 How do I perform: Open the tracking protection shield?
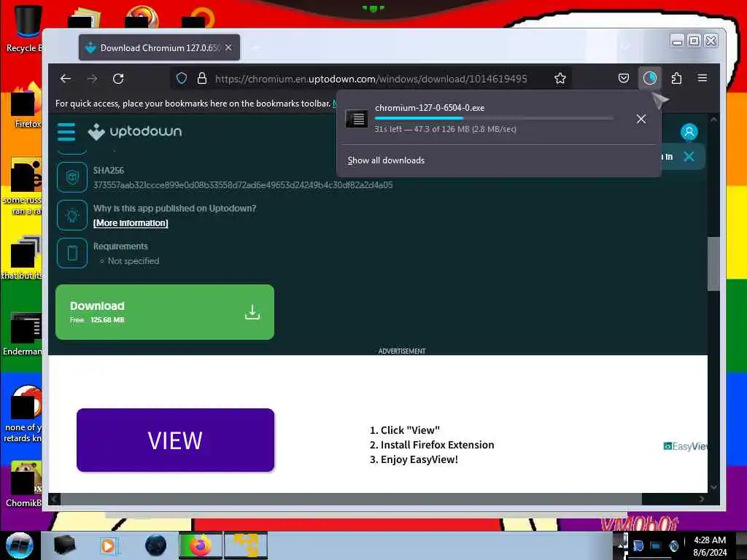click(182, 78)
